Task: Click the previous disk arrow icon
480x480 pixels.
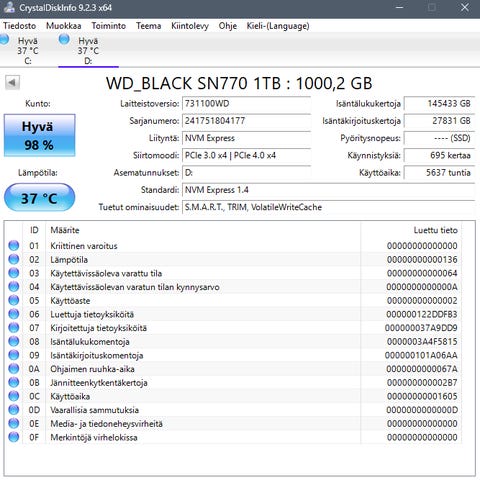Action: coord(12,82)
